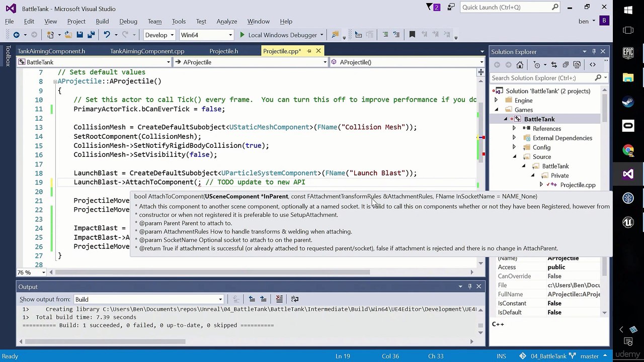Click the comment out selected lines icon

coord(385,35)
